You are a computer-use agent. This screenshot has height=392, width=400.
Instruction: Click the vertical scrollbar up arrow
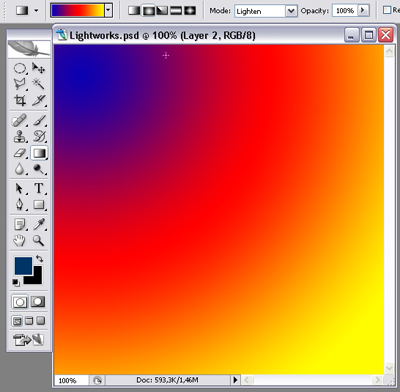[x=389, y=51]
